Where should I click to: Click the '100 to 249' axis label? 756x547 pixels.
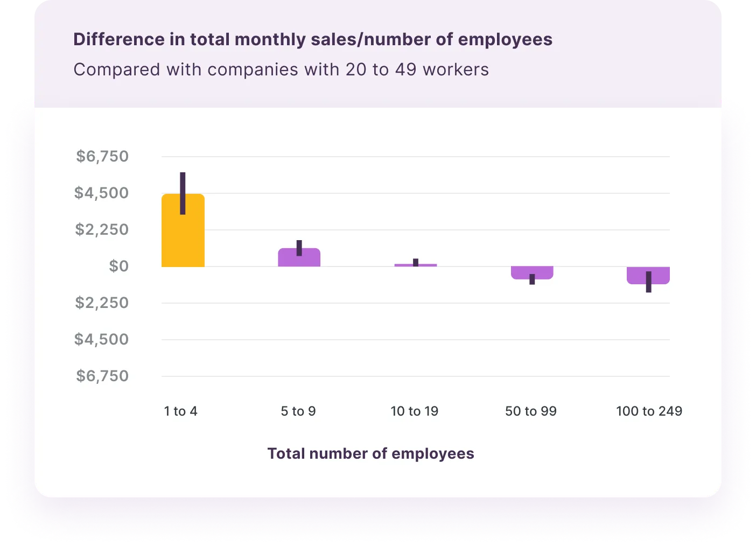(649, 411)
